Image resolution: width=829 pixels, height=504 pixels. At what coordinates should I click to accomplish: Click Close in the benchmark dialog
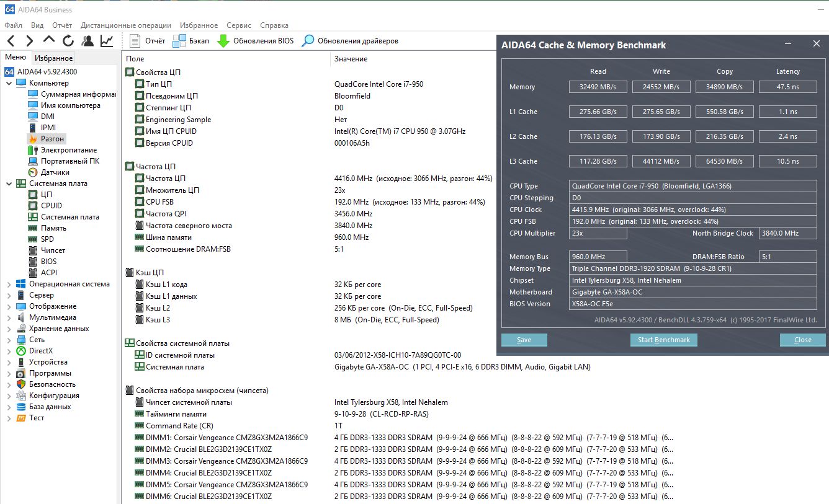(803, 340)
